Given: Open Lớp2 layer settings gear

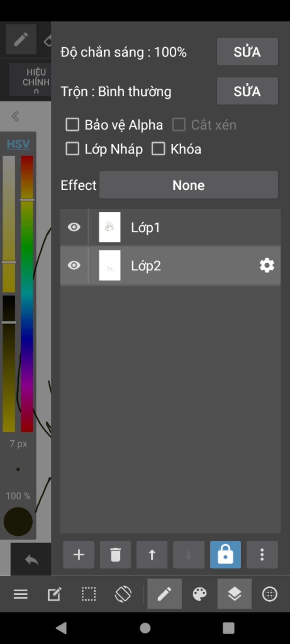Looking at the screenshot, I should click(267, 266).
